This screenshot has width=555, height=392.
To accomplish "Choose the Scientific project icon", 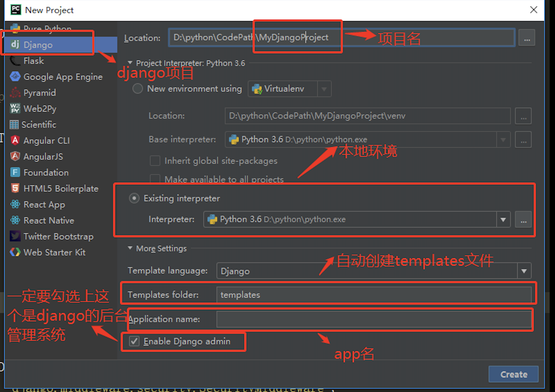I will point(14,125).
